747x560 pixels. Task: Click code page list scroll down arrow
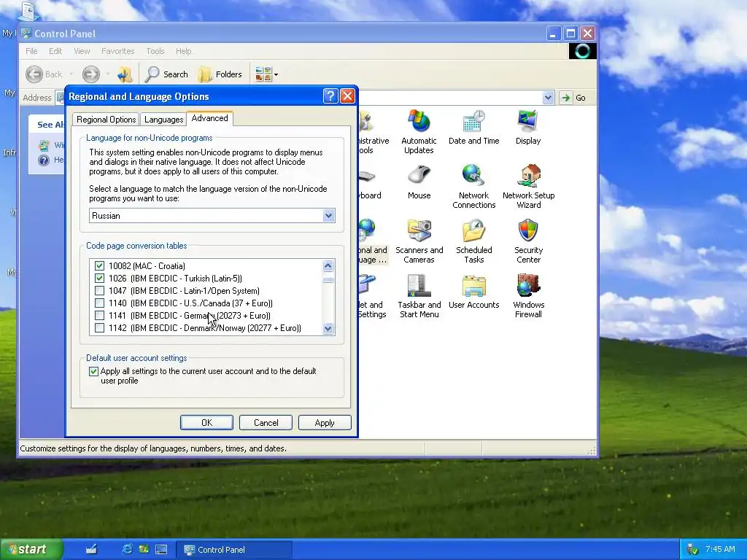(x=328, y=328)
